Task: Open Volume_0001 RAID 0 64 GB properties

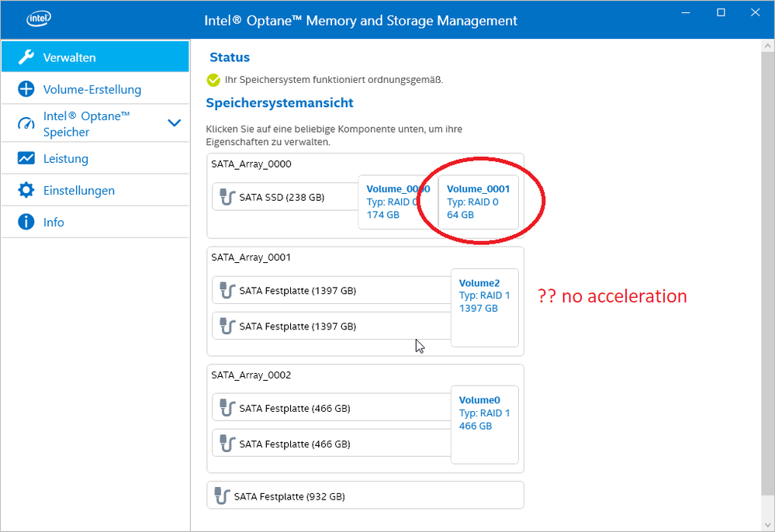Action: [479, 202]
